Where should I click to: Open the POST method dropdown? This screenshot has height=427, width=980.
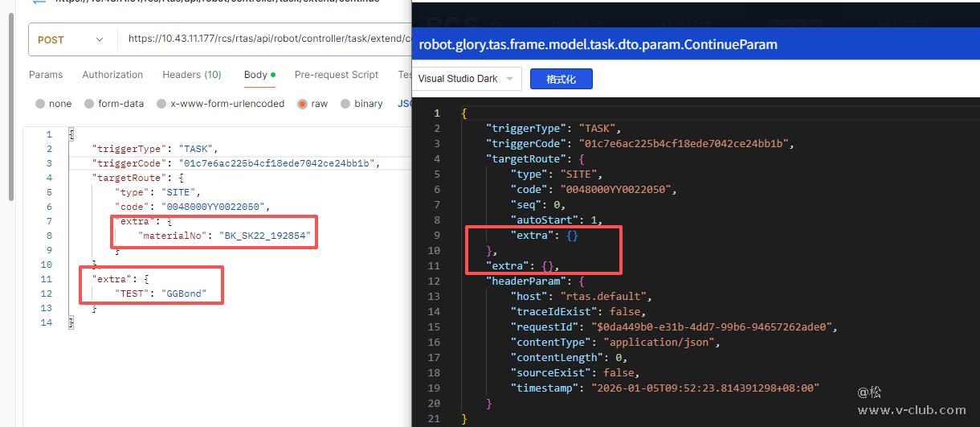pyautogui.click(x=71, y=39)
